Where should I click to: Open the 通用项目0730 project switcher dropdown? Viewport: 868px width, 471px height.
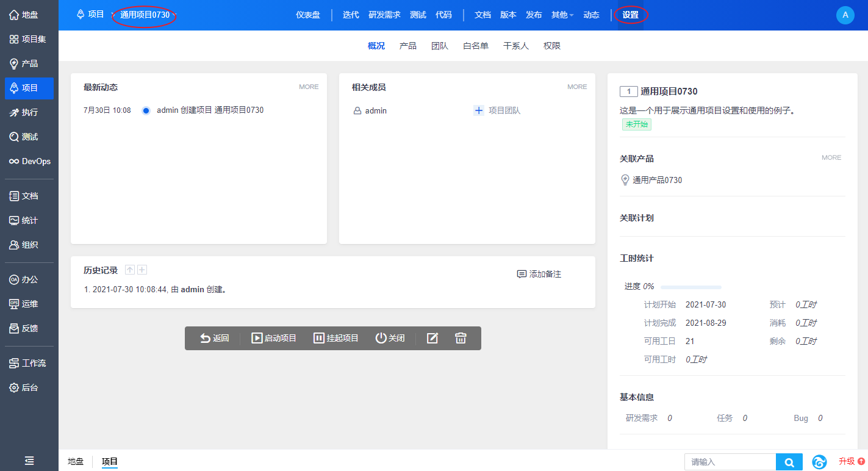(146, 15)
